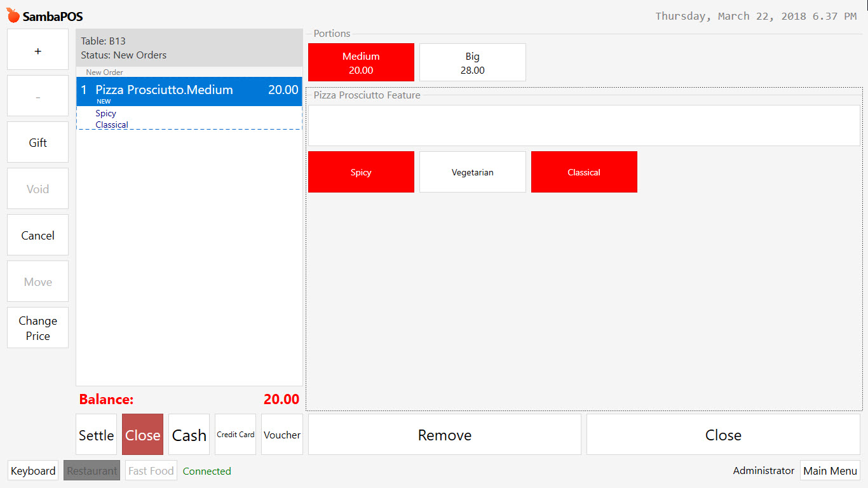Pay with Credit Card

[x=235, y=435]
